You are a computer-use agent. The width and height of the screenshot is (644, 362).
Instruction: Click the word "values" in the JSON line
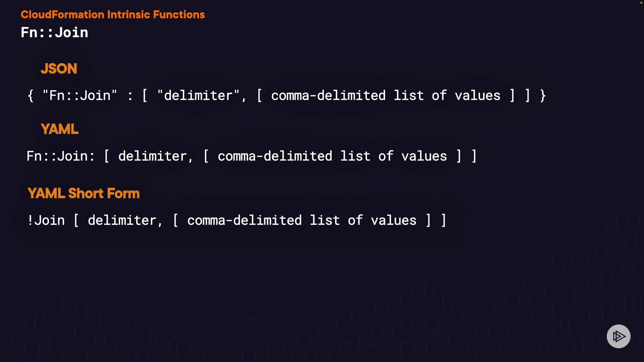pyautogui.click(x=478, y=96)
